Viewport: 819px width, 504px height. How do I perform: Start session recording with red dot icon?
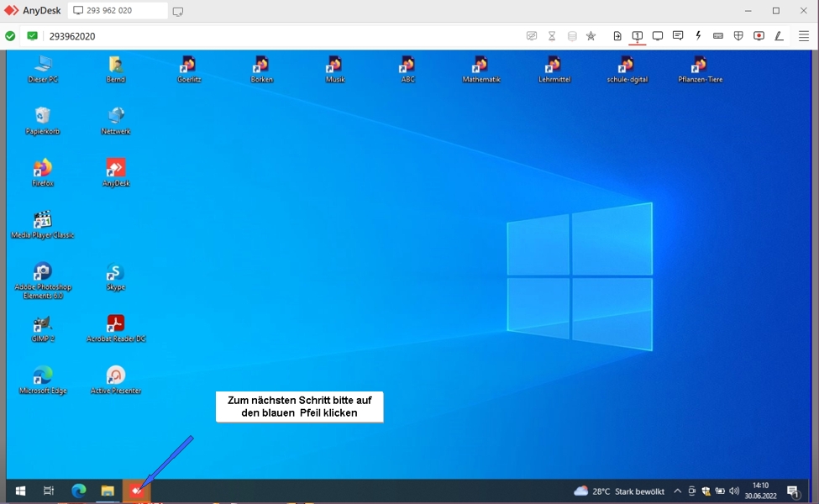point(759,36)
